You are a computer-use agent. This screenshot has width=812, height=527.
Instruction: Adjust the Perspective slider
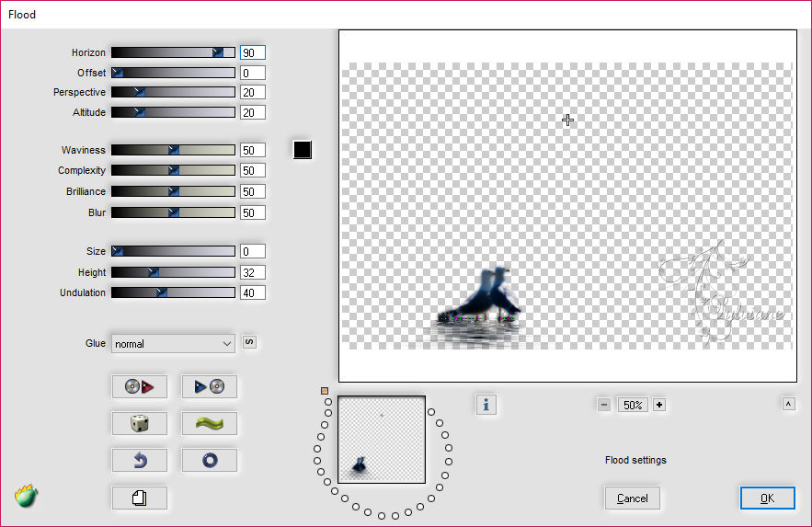point(173,92)
